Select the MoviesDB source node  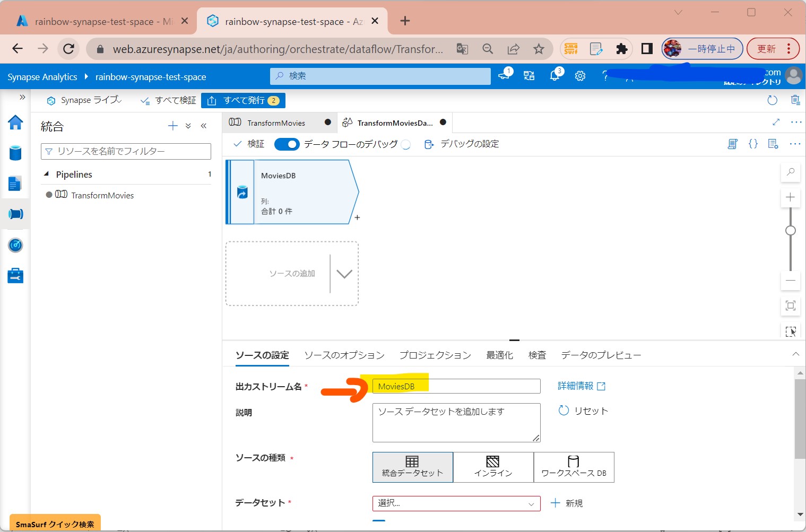coord(292,192)
